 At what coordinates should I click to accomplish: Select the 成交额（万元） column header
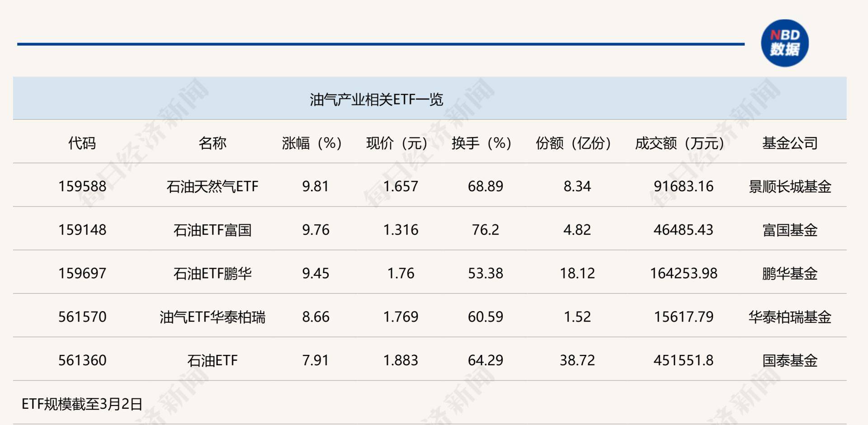[x=679, y=143]
